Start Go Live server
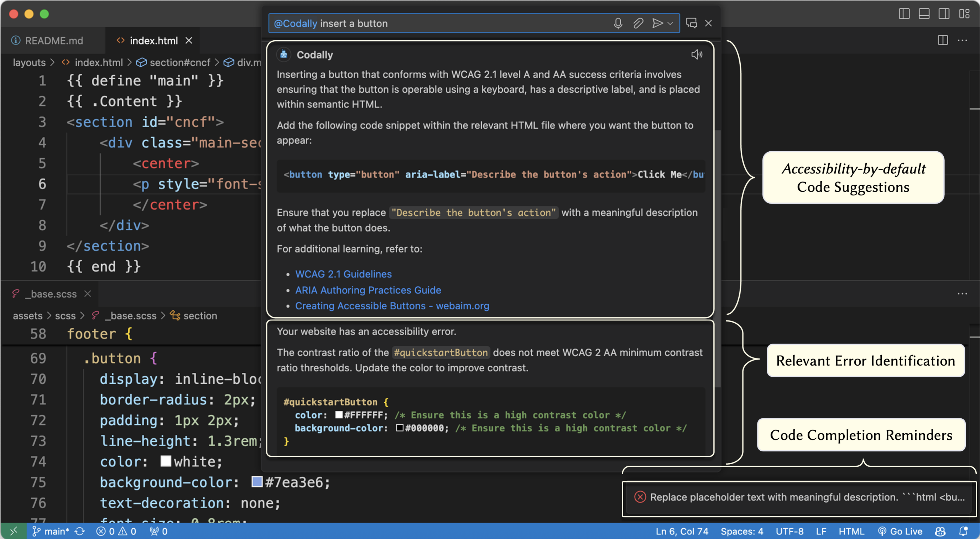 (x=900, y=532)
